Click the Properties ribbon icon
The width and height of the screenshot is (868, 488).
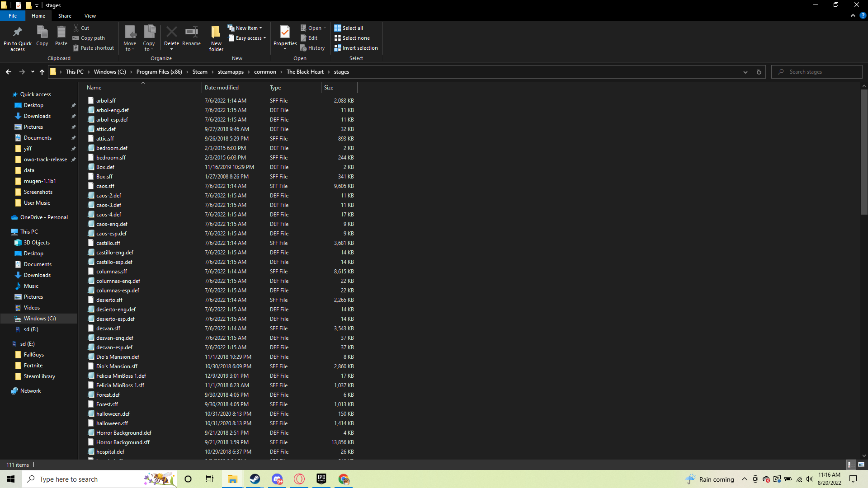tap(285, 33)
